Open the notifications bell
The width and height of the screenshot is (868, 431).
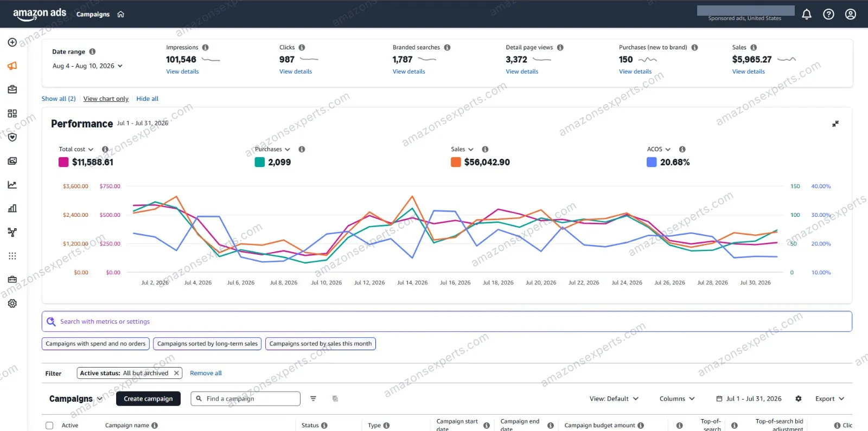[x=807, y=14]
